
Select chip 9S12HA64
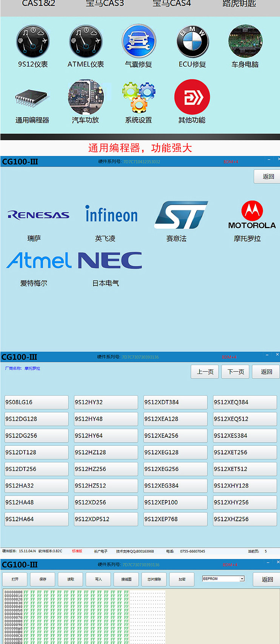37,519
